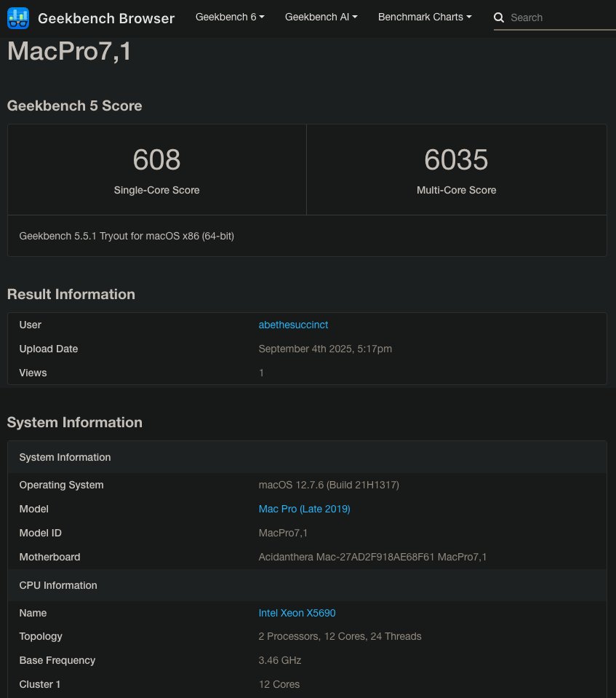The width and height of the screenshot is (616, 698).
Task: Select the Cluster 1 value 12 Cores
Action: [x=279, y=685]
